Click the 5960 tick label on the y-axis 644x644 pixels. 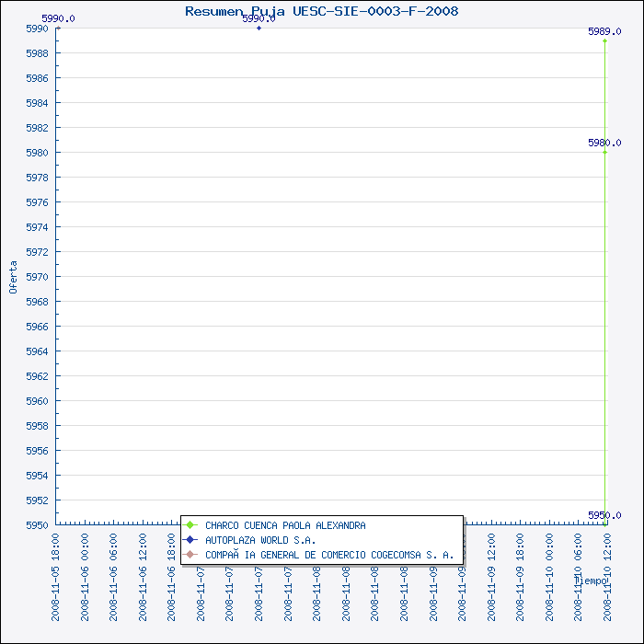pos(37,401)
